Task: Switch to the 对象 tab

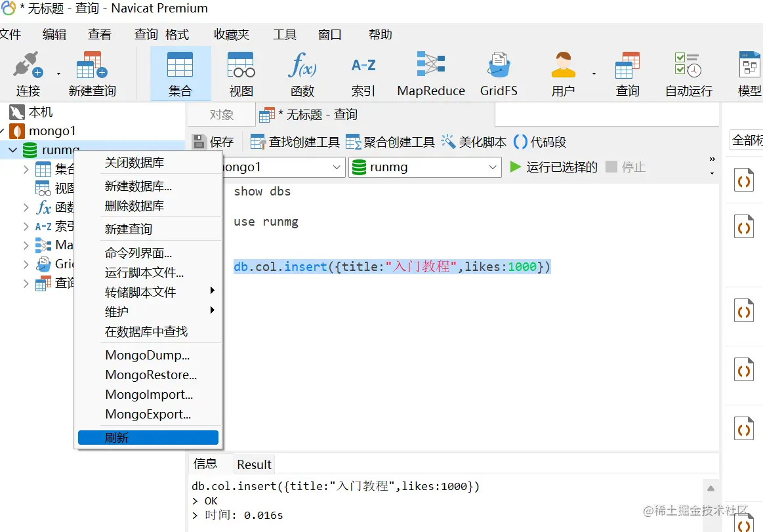Action: tap(222, 115)
